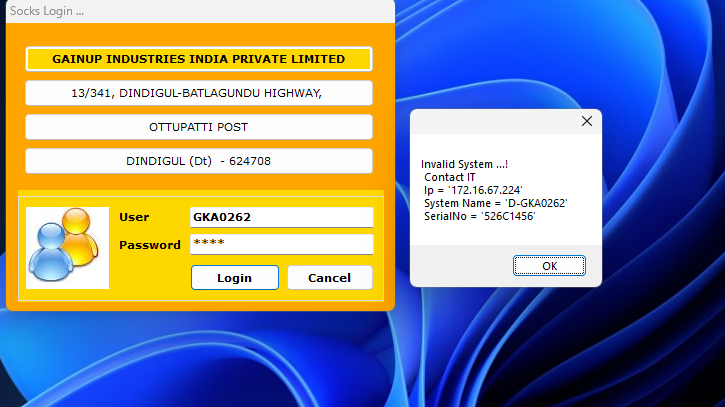Click the Password label text
The image size is (725, 407).
150,245
